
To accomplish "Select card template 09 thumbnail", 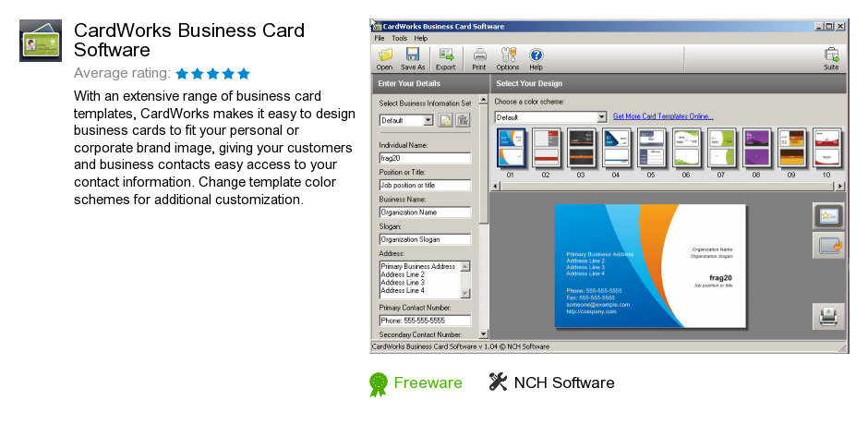I will click(x=791, y=148).
